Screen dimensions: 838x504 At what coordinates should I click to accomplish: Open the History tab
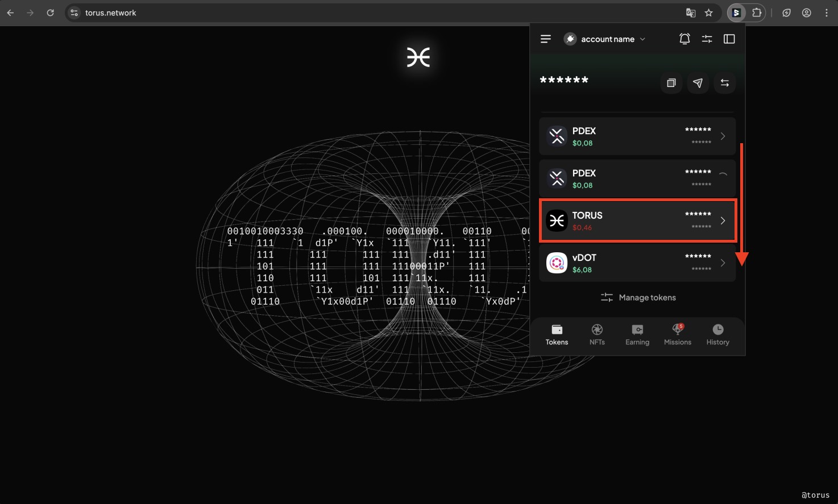[717, 335]
